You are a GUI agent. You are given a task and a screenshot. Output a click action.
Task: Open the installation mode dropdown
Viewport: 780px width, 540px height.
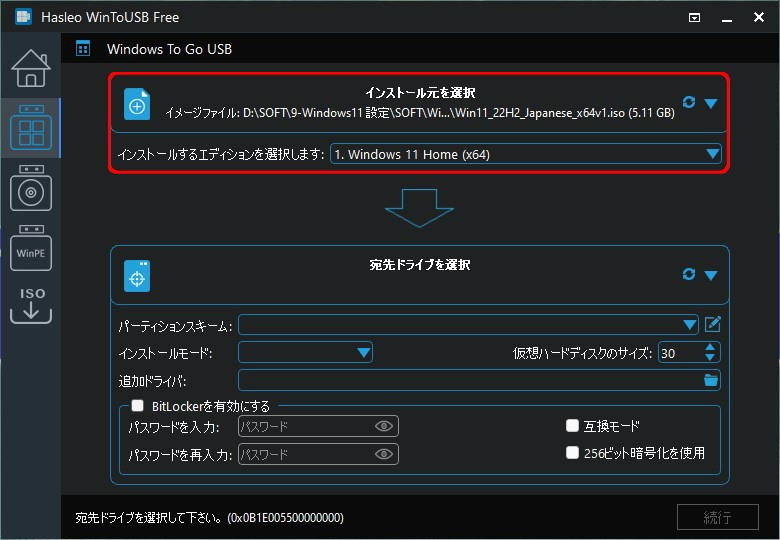point(305,353)
